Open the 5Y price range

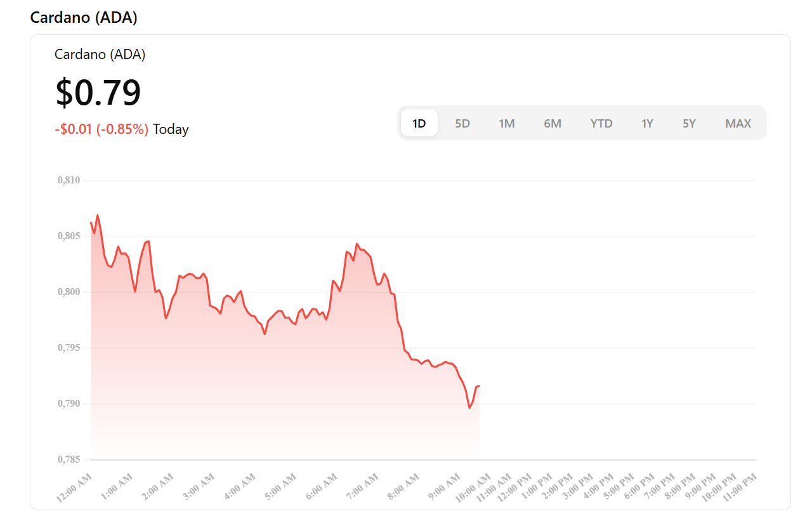coord(690,123)
